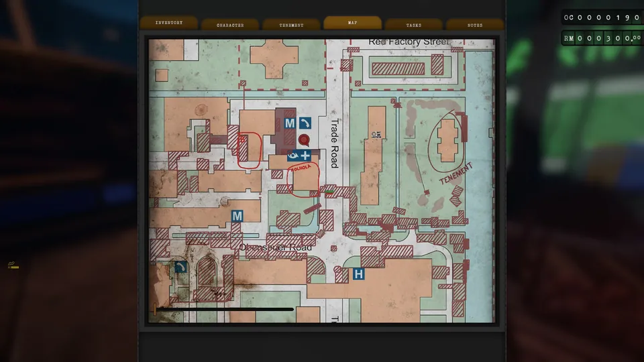The image size is (644, 362).
Task: Select the lower blue M marker near Obenseuer Road
Action: click(237, 216)
